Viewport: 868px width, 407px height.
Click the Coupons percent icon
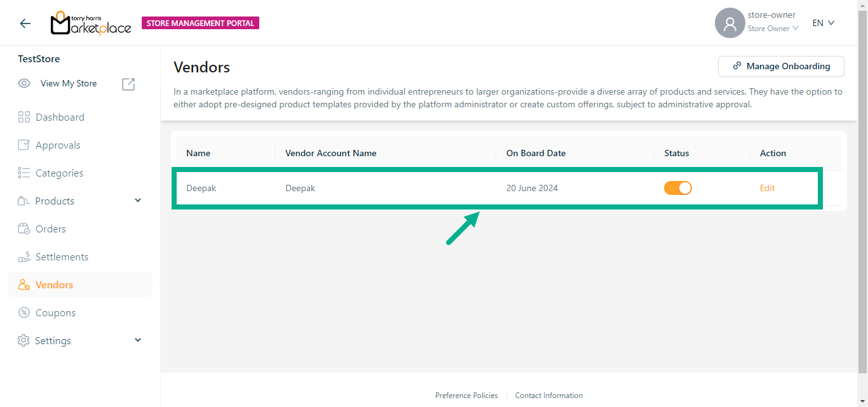24,312
